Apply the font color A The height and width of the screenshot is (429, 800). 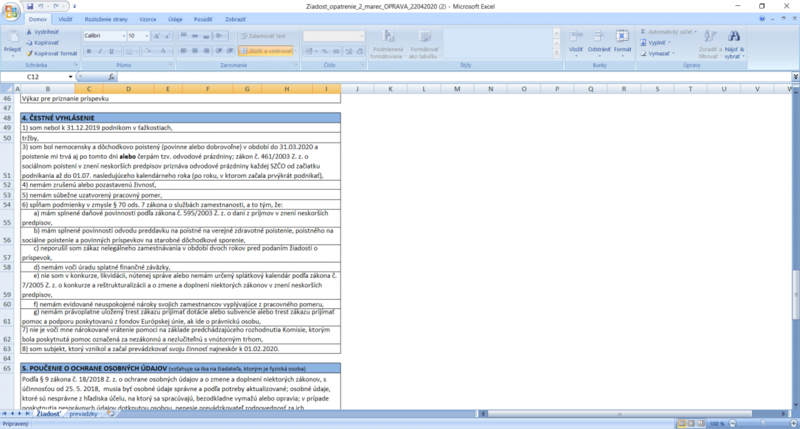(x=163, y=51)
